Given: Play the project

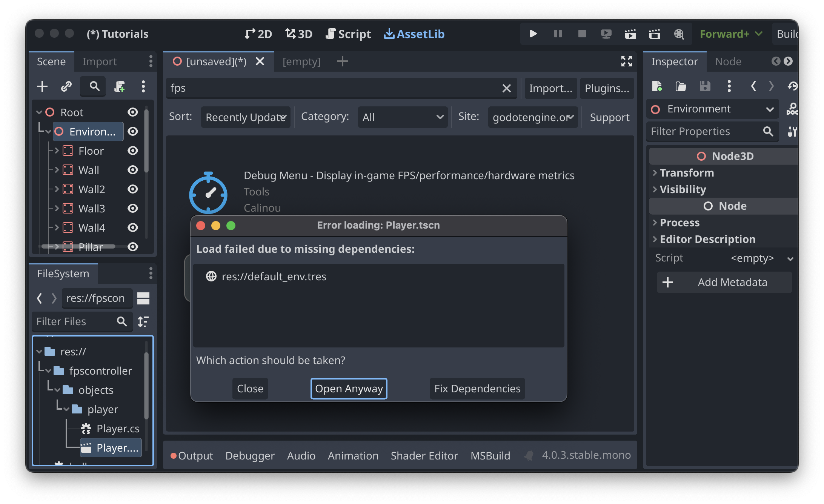Looking at the screenshot, I should coord(533,34).
